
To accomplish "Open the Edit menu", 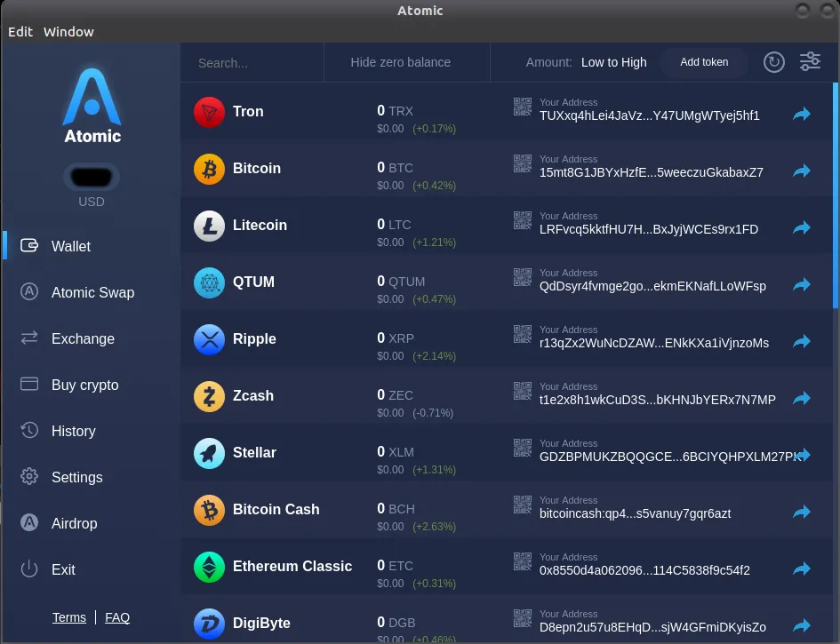I will point(20,32).
